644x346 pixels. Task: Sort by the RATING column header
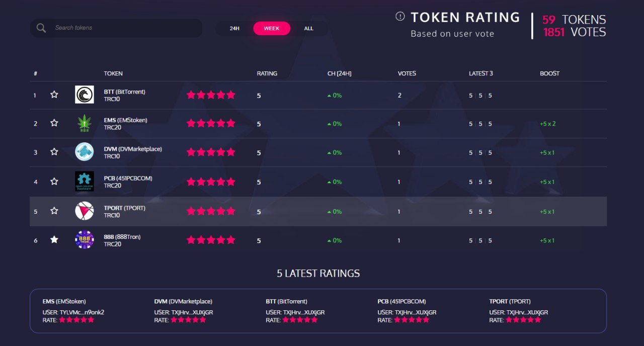click(x=267, y=73)
